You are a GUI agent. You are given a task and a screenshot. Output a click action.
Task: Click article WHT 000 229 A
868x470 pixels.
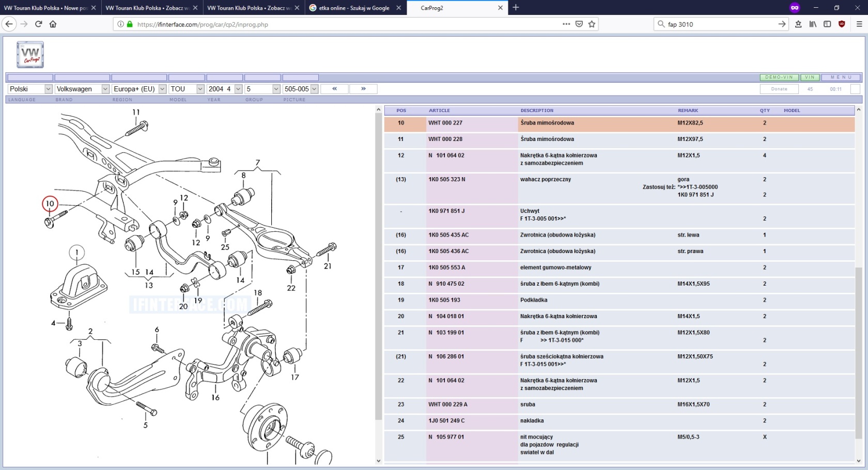[448, 404]
